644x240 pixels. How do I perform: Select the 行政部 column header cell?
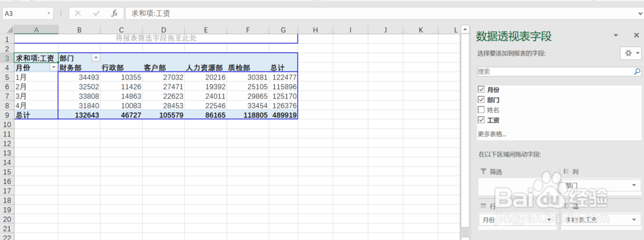(x=122, y=68)
